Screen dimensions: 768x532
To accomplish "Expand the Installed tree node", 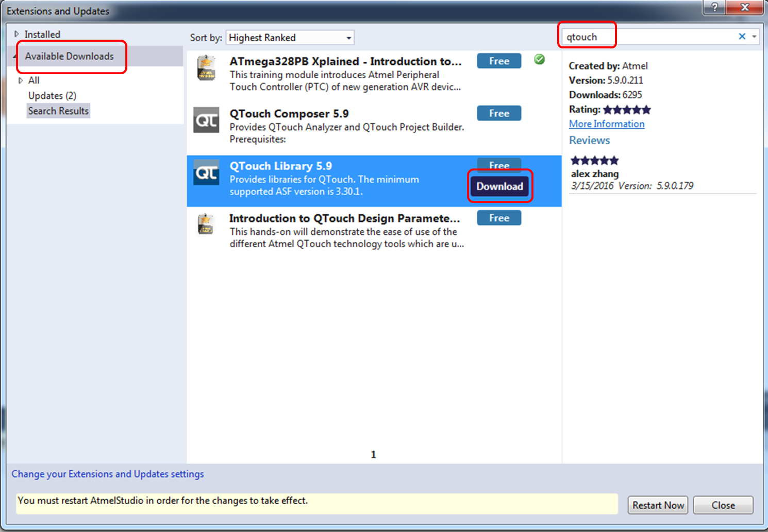I will pos(16,34).
